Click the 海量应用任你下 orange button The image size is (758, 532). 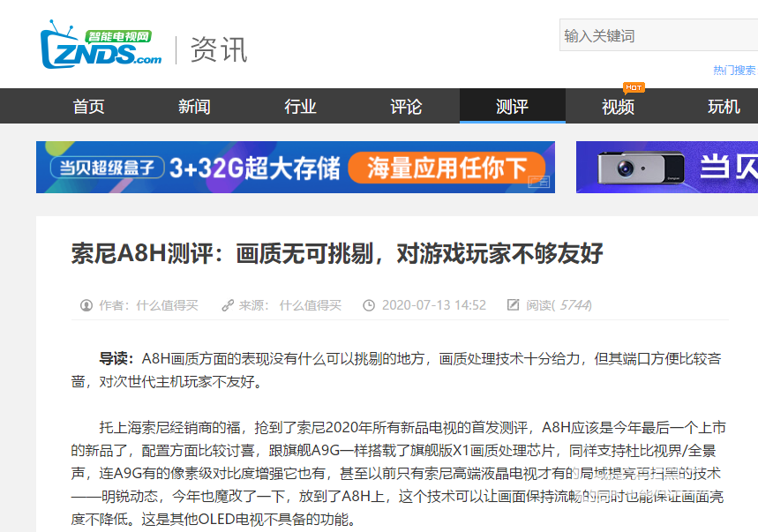[x=447, y=168]
